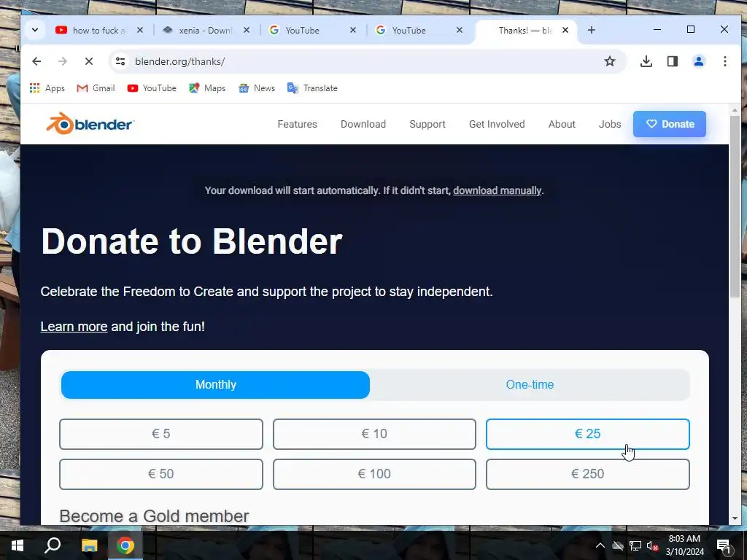Viewport: 747px width, 560px height.
Task: Choose the € 50 amount
Action: pyautogui.click(x=161, y=474)
